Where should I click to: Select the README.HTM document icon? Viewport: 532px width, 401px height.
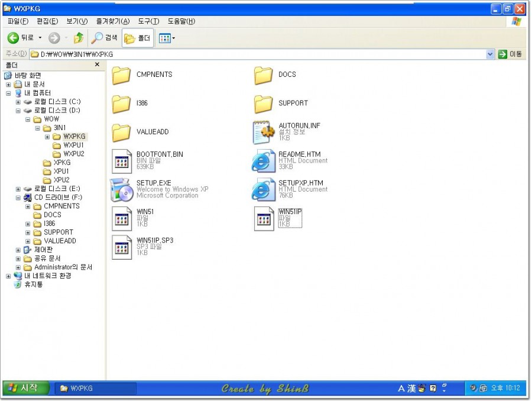coord(263,161)
